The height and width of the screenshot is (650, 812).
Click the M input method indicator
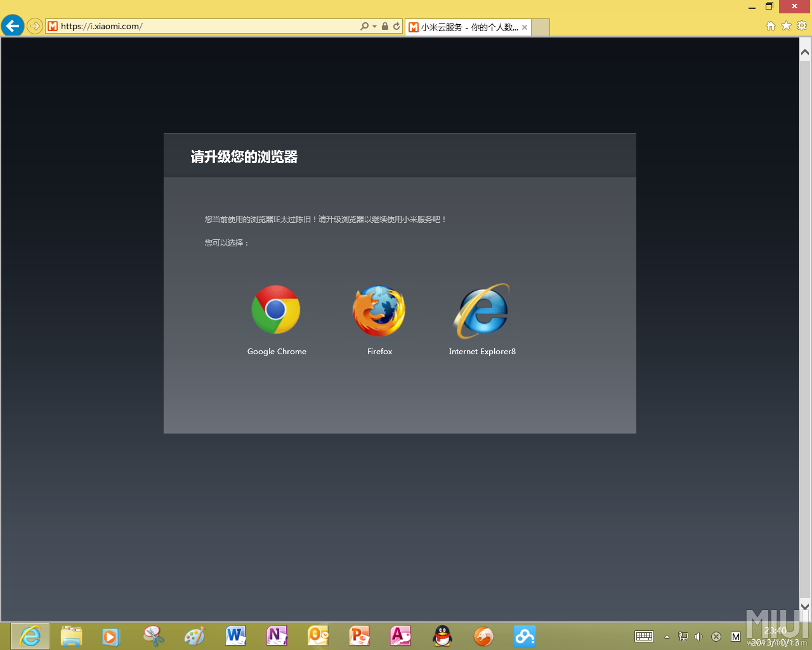(x=736, y=637)
